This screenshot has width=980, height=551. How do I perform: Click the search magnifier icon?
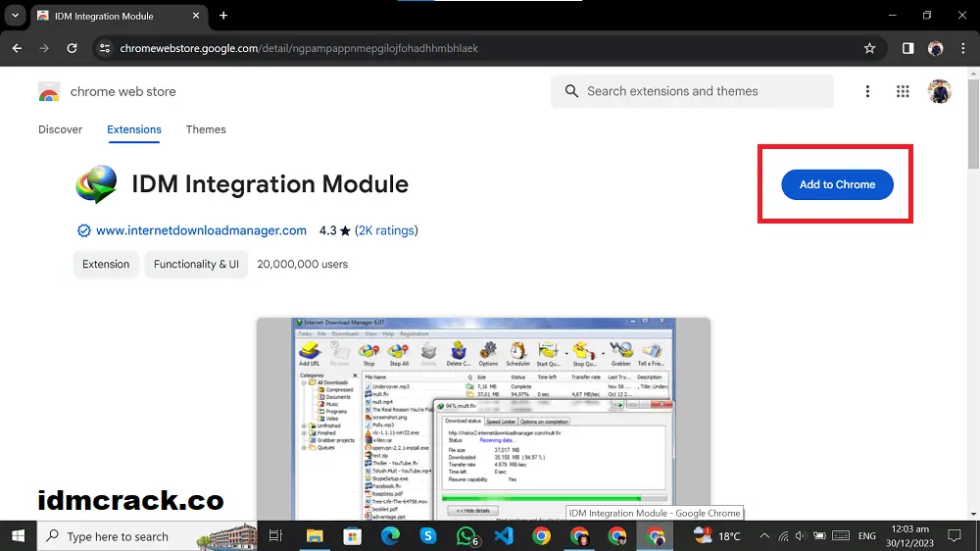(x=571, y=91)
